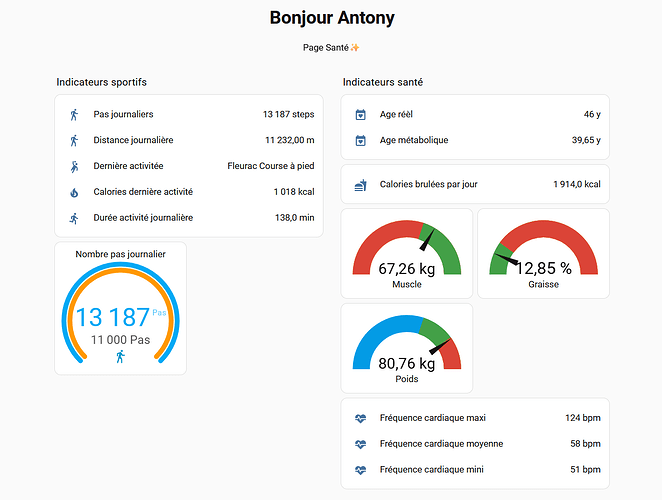Click the food icon beside Calories brulées par jour
The width and height of the screenshot is (662, 500).
point(360,185)
